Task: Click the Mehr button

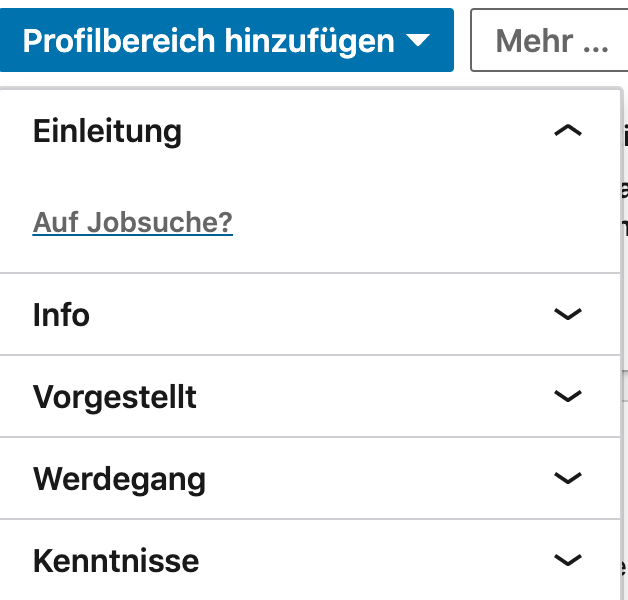Action: point(550,40)
